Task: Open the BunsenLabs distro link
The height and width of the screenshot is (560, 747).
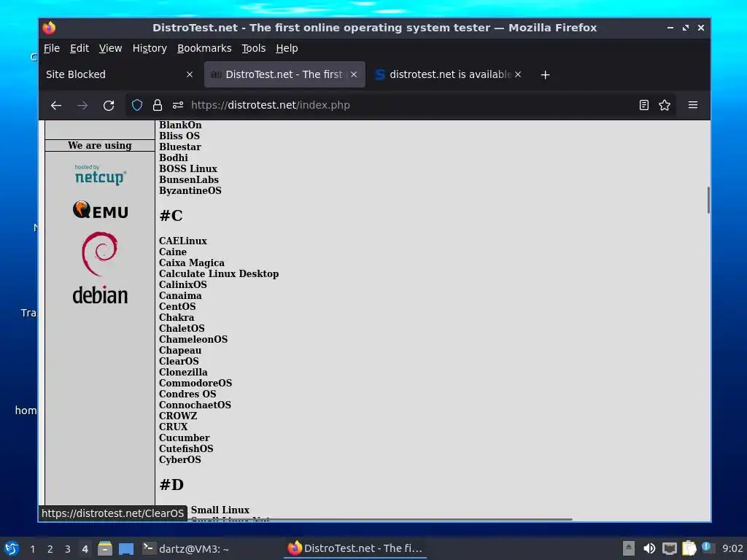Action: [x=189, y=179]
